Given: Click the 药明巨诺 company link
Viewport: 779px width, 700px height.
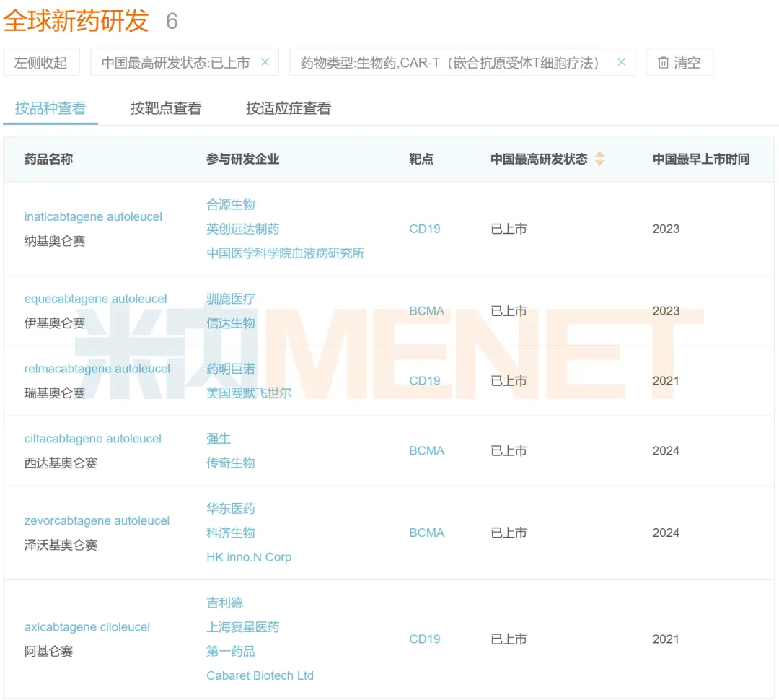Looking at the screenshot, I should (231, 369).
